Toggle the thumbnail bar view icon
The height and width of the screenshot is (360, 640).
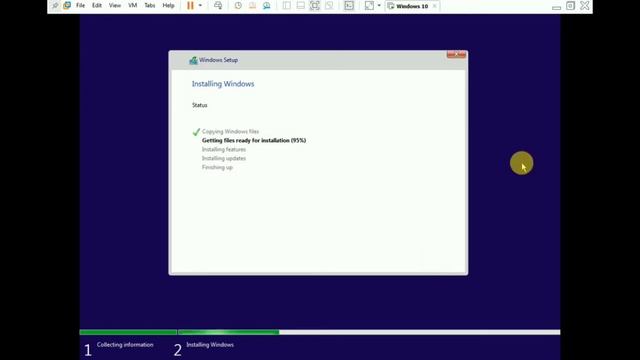coord(300,5)
